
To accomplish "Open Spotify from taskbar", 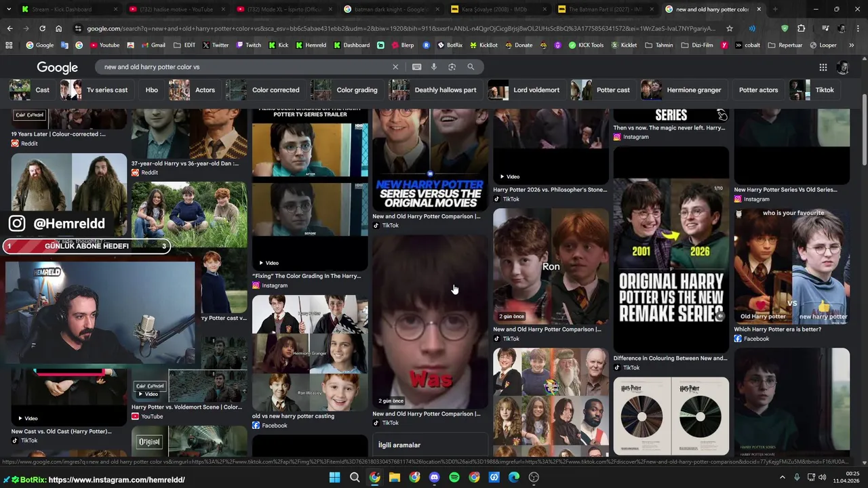I will pos(454,477).
